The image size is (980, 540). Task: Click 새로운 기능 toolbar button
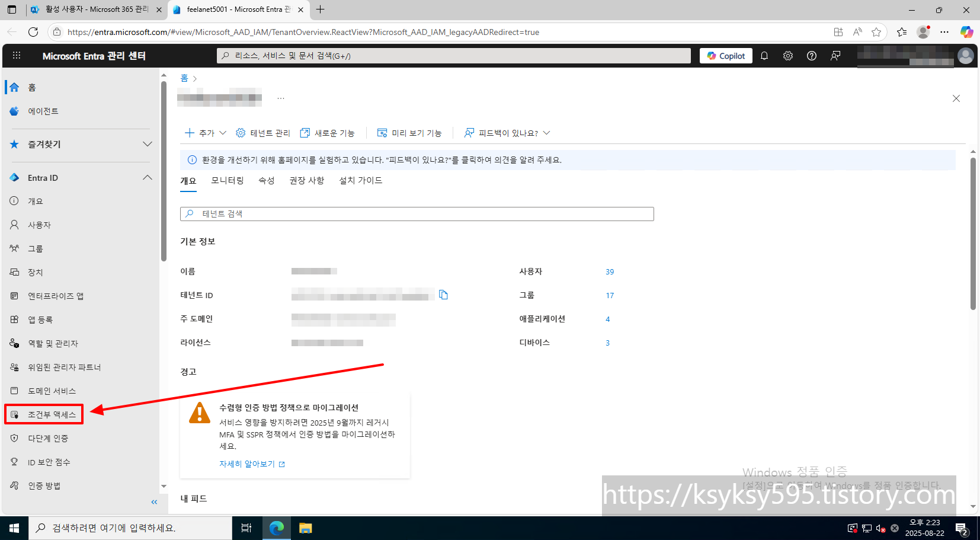tap(327, 133)
